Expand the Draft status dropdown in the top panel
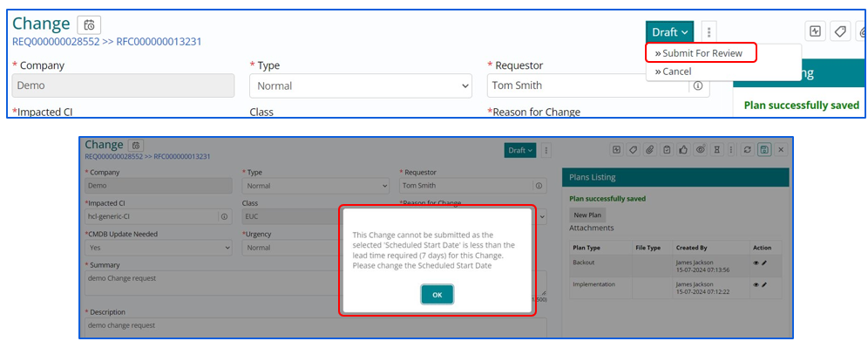Viewport: 868px width, 348px height. (x=669, y=32)
